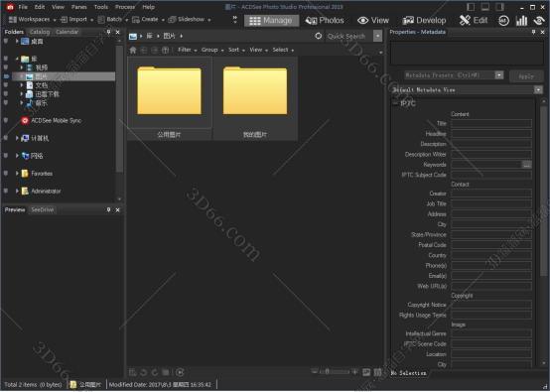The height and width of the screenshot is (392, 550).
Task: Click the refresh circle beside Quick Search
Action: coord(318,36)
